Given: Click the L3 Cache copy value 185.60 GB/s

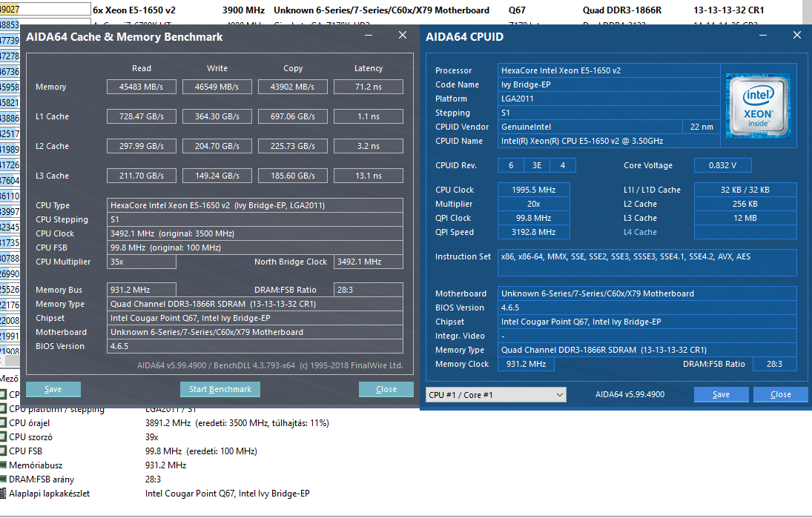Looking at the screenshot, I should pos(293,176).
